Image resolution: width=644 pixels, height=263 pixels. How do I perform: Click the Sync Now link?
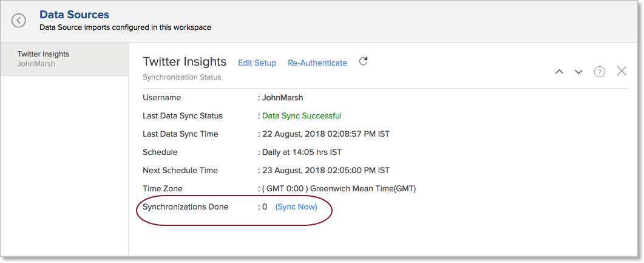pos(296,207)
